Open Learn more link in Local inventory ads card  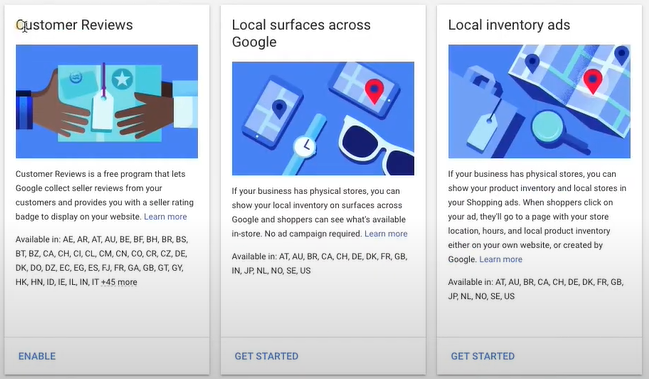[501, 259]
